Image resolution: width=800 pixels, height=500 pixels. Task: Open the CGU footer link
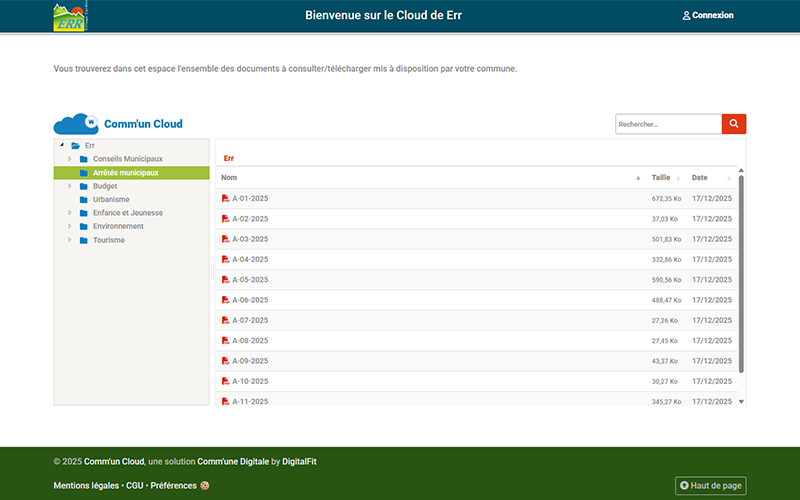tap(135, 486)
